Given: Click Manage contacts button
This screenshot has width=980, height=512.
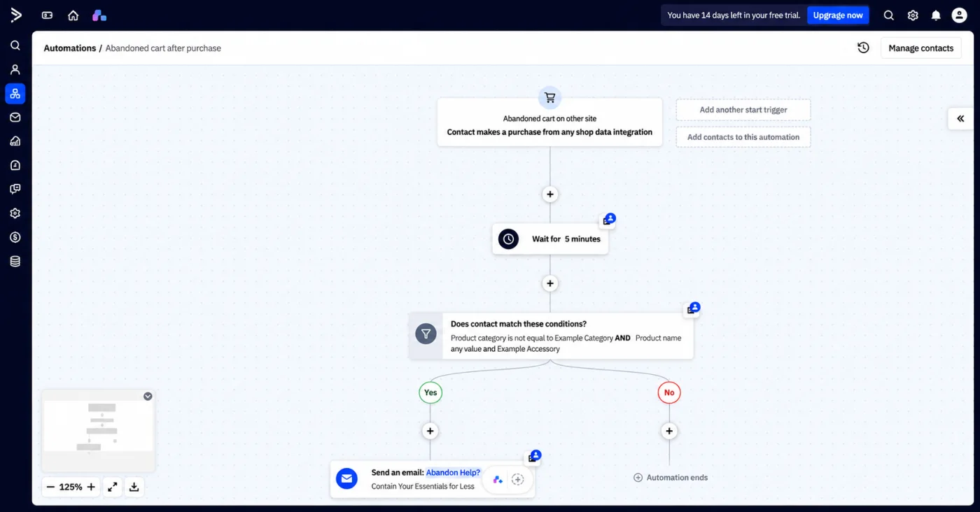Looking at the screenshot, I should pyautogui.click(x=920, y=48).
